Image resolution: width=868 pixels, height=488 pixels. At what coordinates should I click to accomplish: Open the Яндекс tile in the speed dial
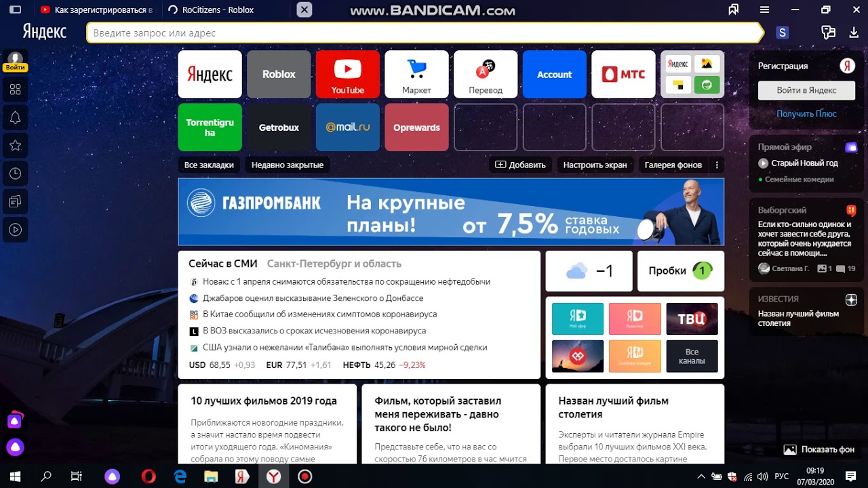pos(210,75)
